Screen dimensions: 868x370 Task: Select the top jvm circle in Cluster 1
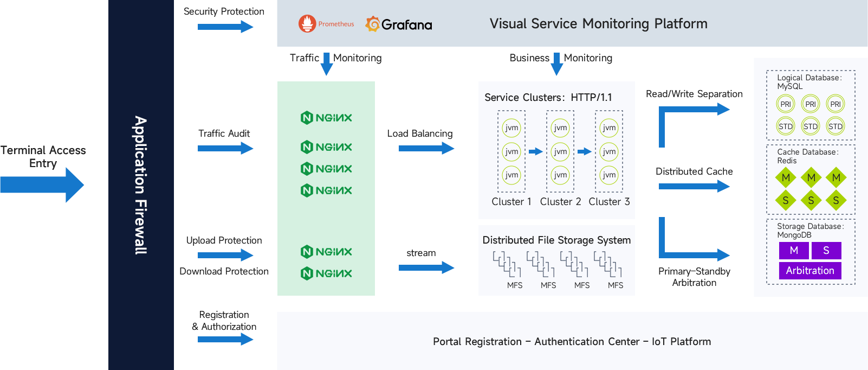tap(511, 128)
